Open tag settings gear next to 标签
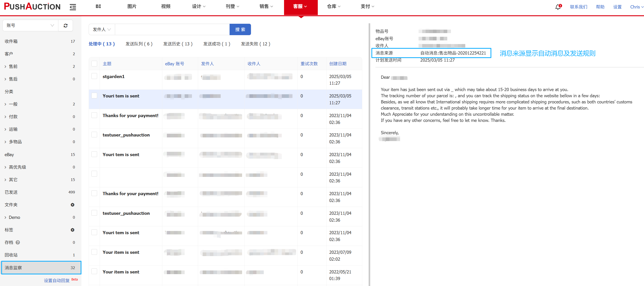644x286 pixels. tap(72, 230)
